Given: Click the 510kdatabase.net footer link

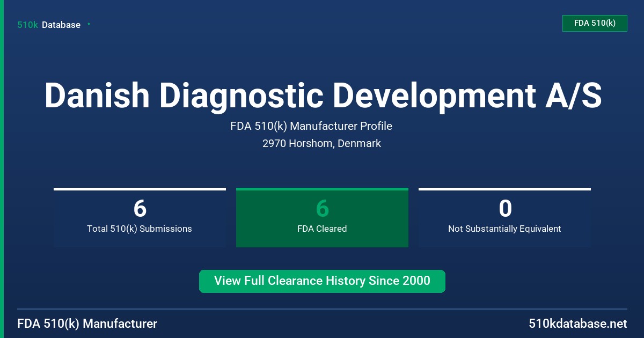Looking at the screenshot, I should click(577, 324).
